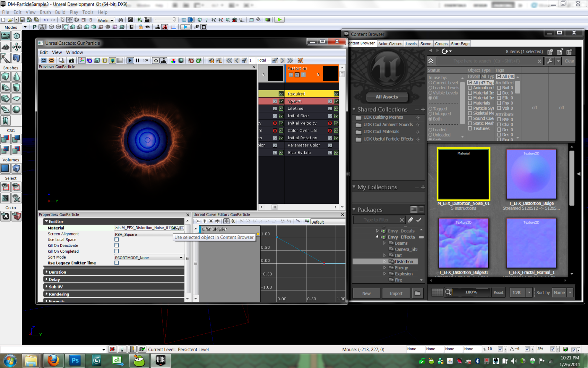Click the green Play in Editor arrow icon
This screenshot has width=588, height=368.
pyautogui.click(x=279, y=20)
